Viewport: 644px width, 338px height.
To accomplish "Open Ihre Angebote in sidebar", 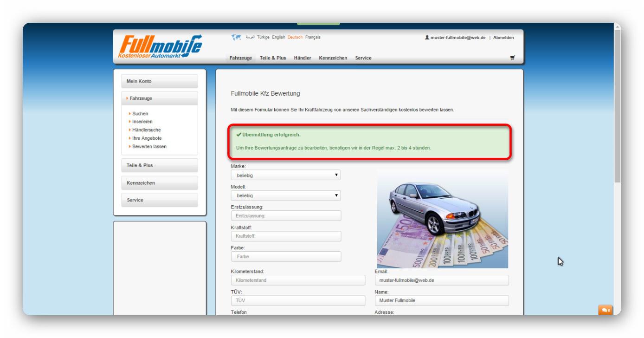I will coord(147,138).
